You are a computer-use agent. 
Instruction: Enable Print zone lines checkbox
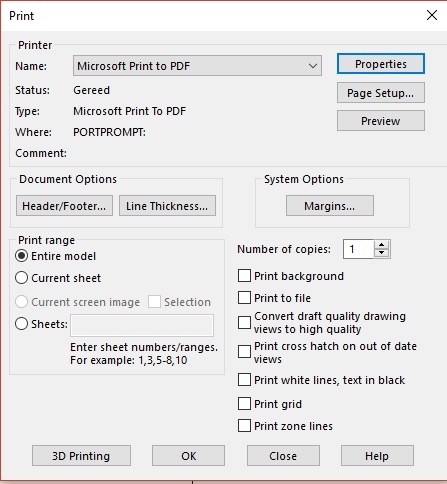244,426
